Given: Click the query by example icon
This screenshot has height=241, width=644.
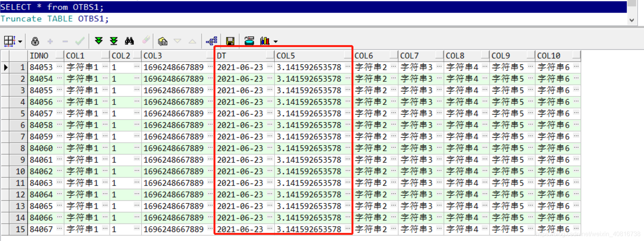Looking at the screenshot, I should [163, 41].
